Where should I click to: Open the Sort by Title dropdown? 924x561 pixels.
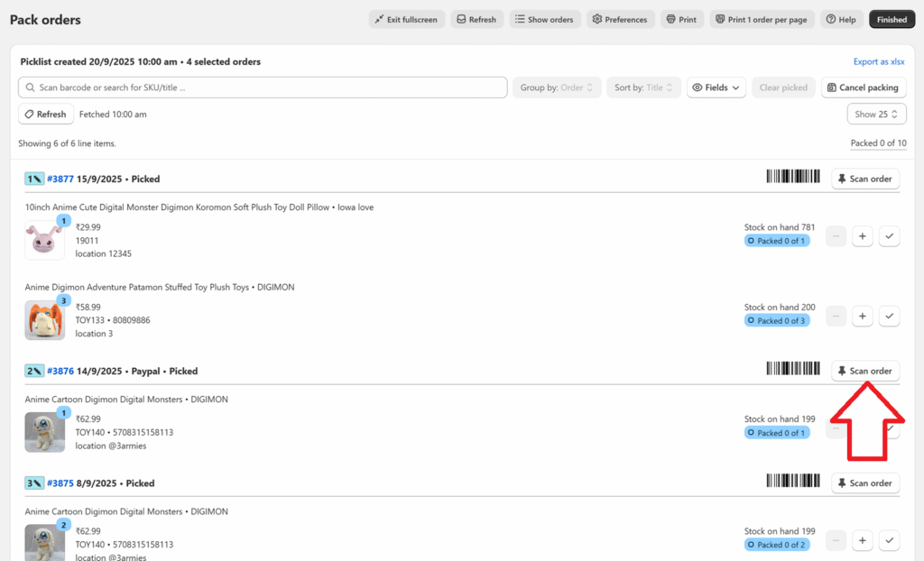coord(643,87)
